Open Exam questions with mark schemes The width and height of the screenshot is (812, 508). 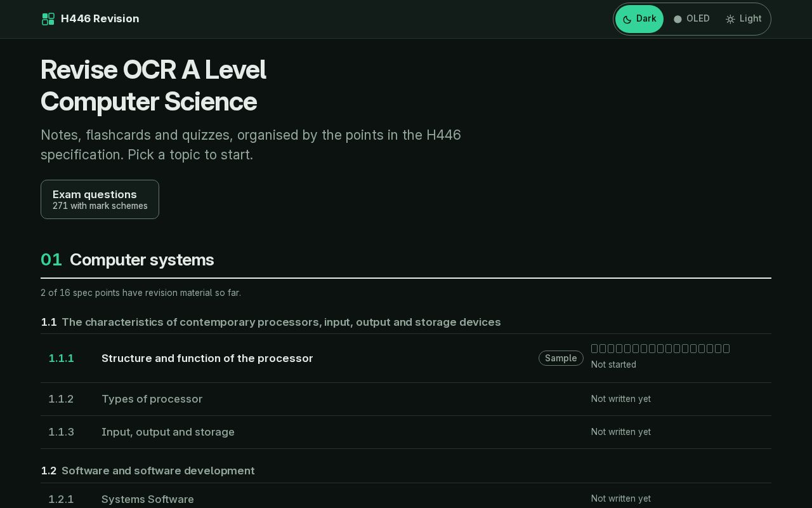(x=100, y=199)
